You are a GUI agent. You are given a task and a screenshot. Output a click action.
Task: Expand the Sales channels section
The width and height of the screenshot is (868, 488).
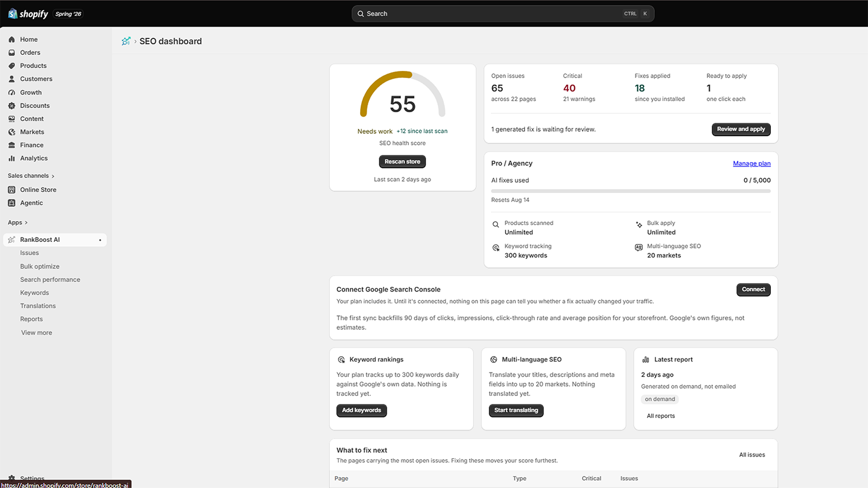point(31,176)
